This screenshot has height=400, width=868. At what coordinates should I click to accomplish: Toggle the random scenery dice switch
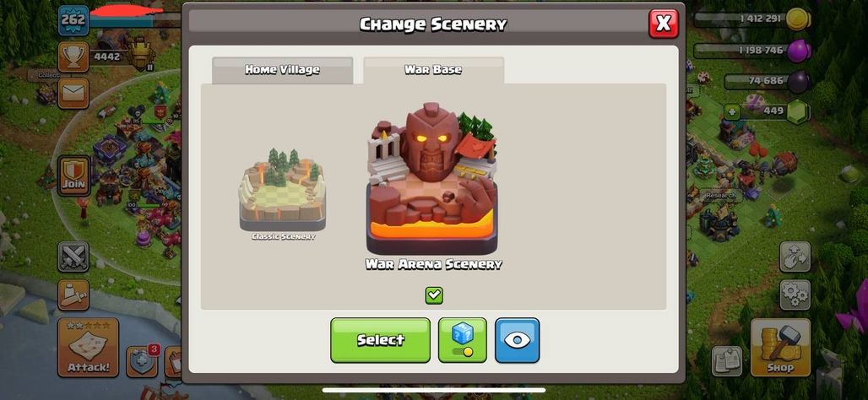point(462,340)
